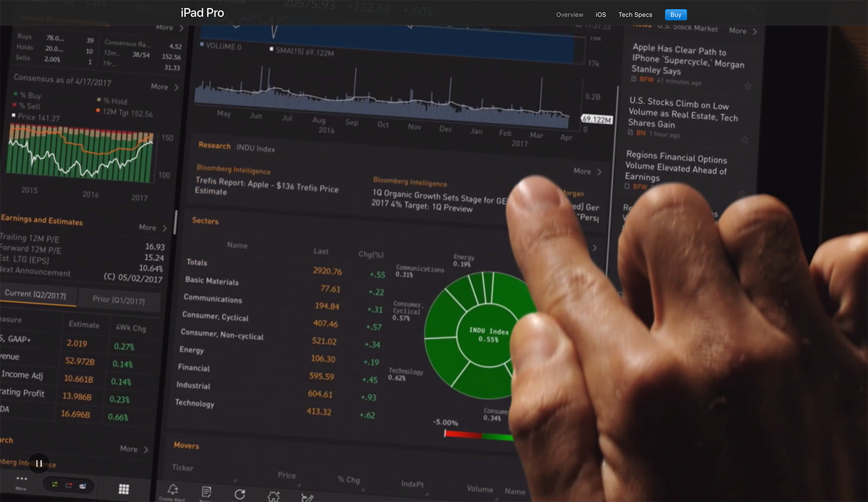Tap the Estimate column header
The width and height of the screenshot is (868, 502).
coord(84,324)
